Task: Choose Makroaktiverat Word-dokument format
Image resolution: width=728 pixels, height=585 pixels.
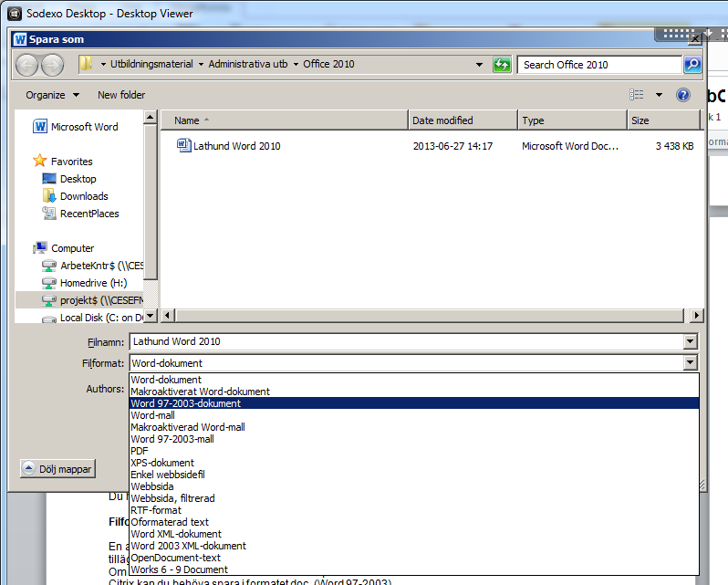Action: coord(414,392)
